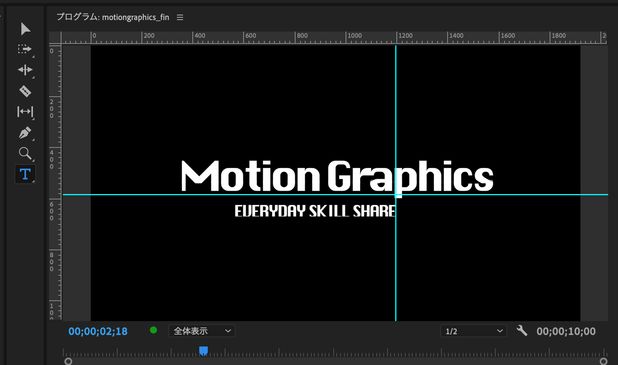Select the Pen tool
618x365 pixels.
point(25,133)
